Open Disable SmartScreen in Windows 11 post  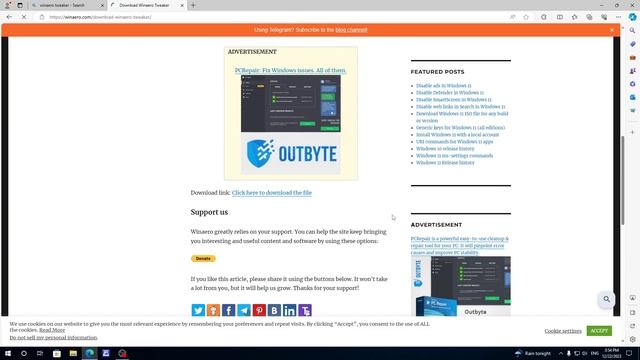(453, 100)
